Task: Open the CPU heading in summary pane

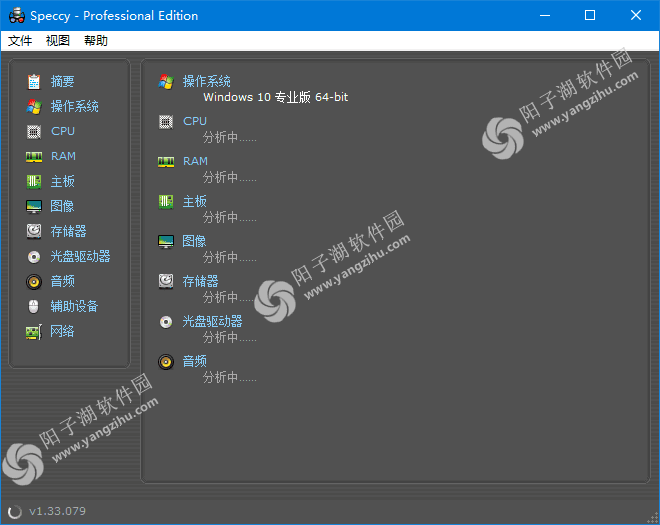Action: coord(195,121)
